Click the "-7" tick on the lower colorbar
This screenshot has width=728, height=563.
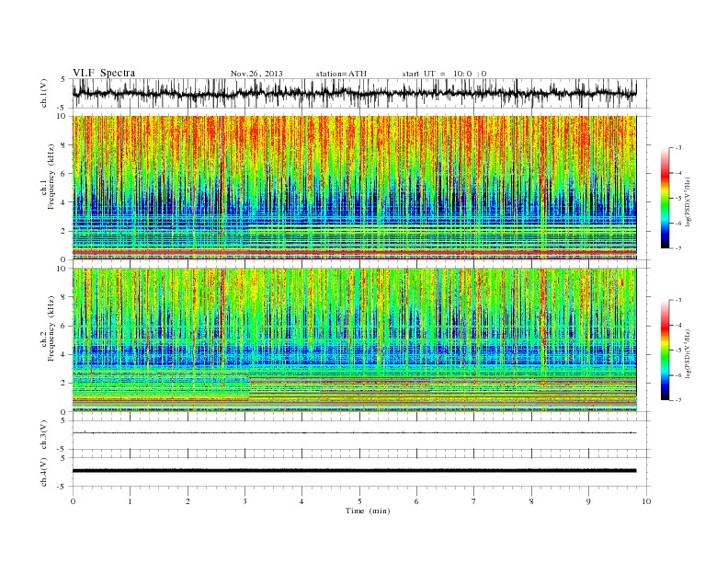coord(678,400)
